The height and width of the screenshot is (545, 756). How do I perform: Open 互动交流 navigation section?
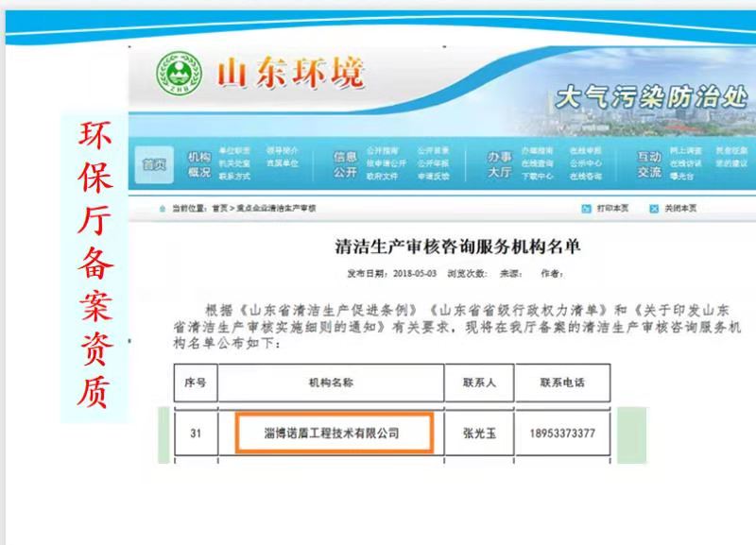[x=648, y=164]
